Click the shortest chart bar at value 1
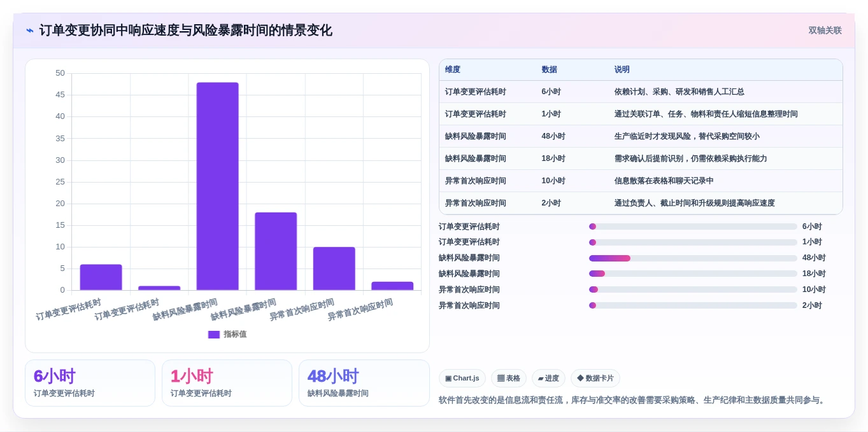 pos(159,288)
